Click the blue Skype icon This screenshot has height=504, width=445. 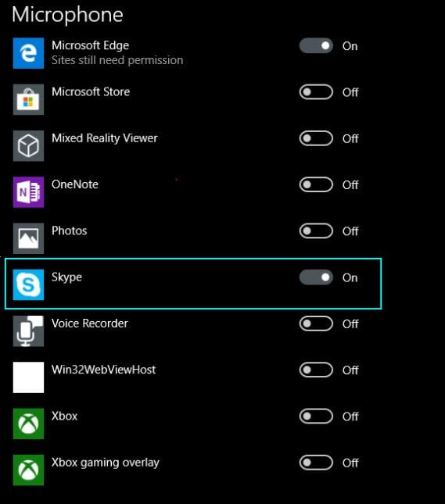28,284
